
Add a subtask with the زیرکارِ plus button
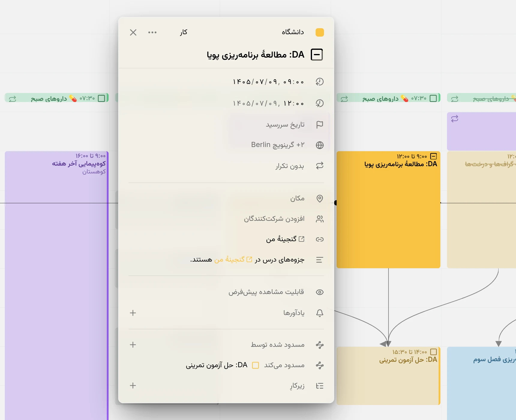[133, 385]
